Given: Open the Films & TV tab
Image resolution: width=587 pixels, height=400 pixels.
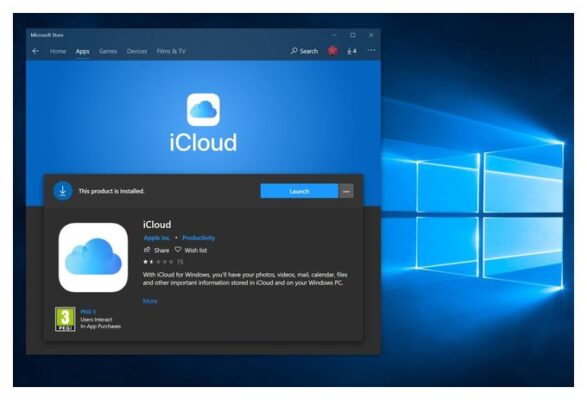Looking at the screenshot, I should [171, 51].
